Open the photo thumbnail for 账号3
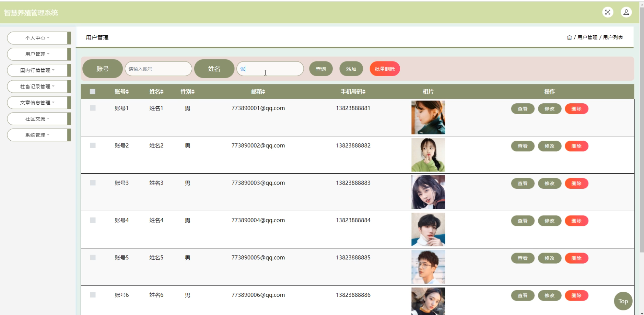 (428, 192)
